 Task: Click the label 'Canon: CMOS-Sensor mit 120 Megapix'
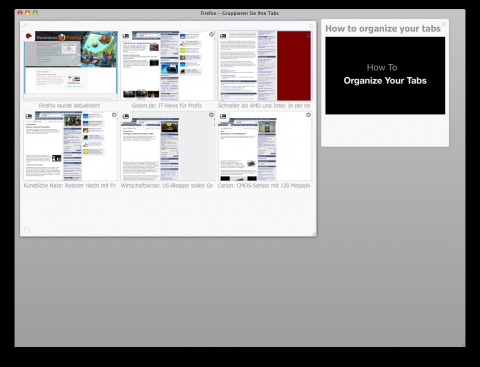pyautogui.click(x=264, y=185)
